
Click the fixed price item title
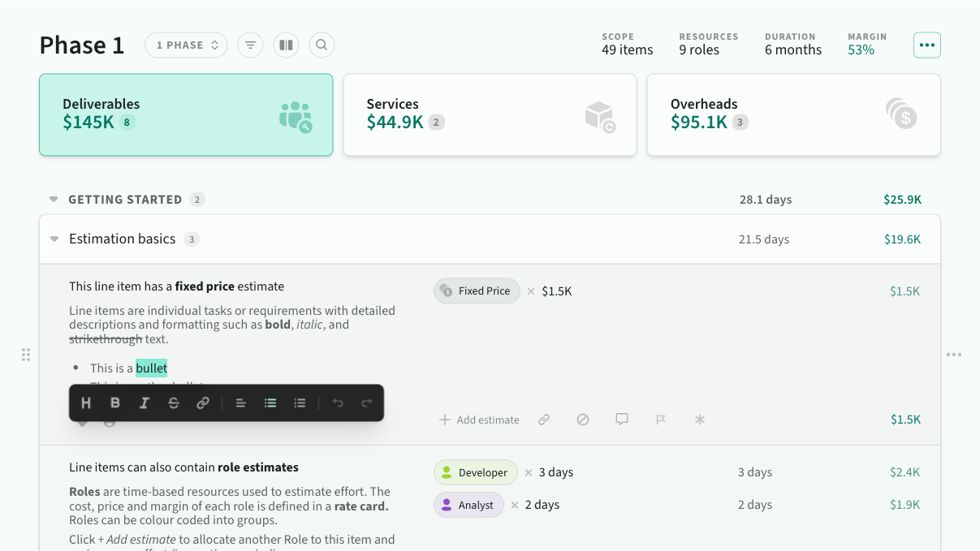click(x=177, y=286)
